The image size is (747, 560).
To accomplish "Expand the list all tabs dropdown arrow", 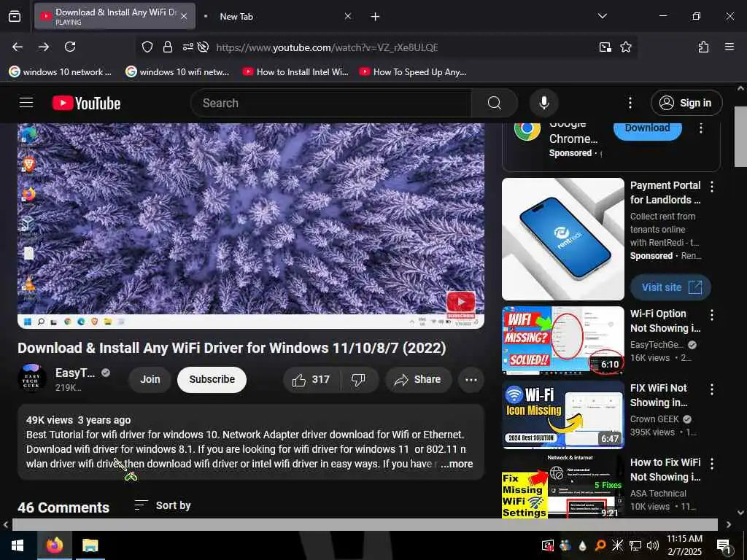I will 602,16.
